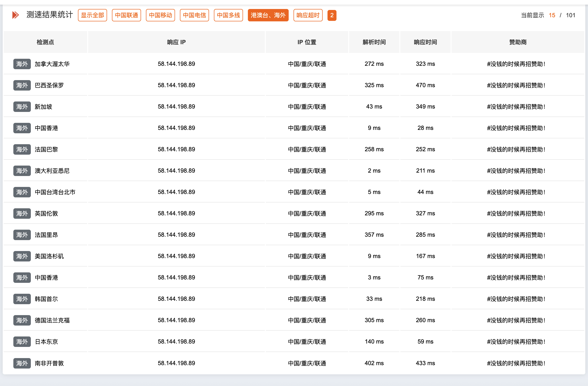Screen dimensions: 588x386
Task: Click the 433 ms response time value
Action: click(x=425, y=363)
